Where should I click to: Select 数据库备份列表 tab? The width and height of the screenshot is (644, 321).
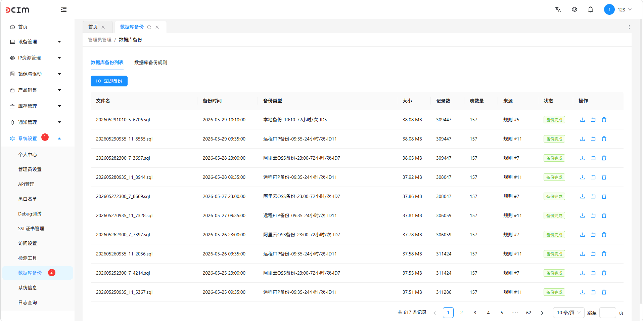[x=107, y=63]
